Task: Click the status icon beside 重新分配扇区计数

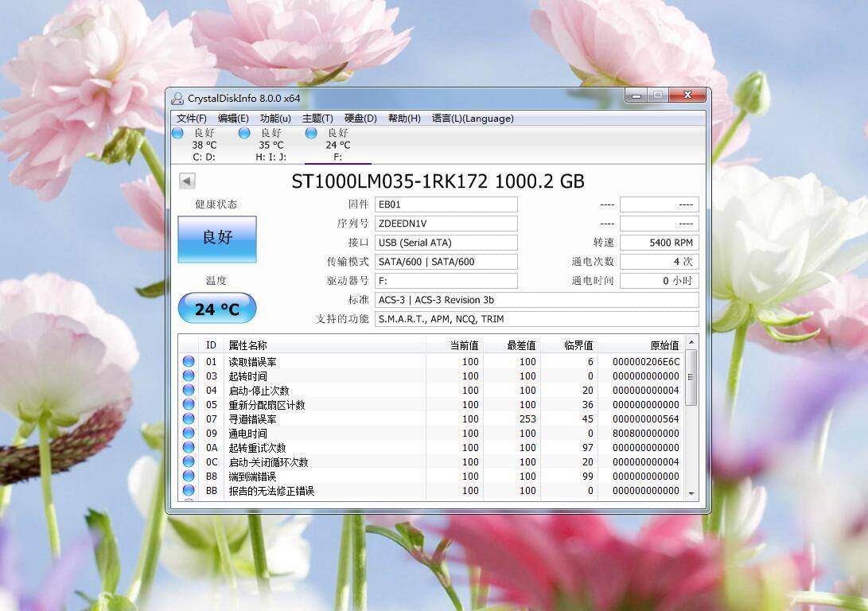Action: (188, 404)
